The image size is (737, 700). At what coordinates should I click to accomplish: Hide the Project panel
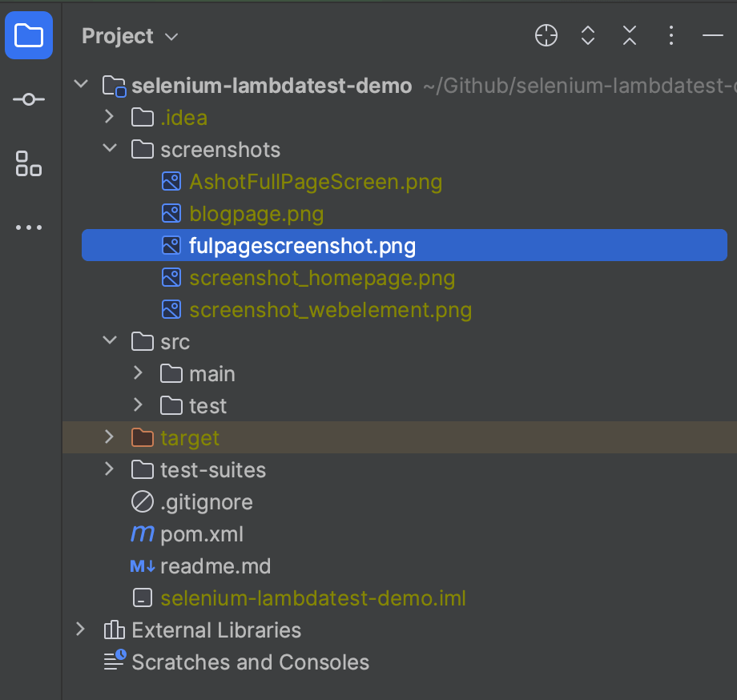point(712,35)
